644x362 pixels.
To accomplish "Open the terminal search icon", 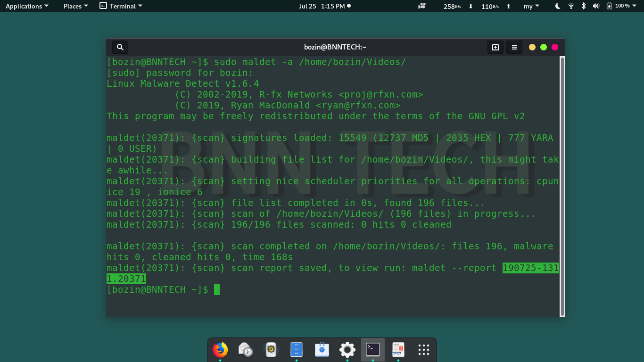I will point(120,47).
